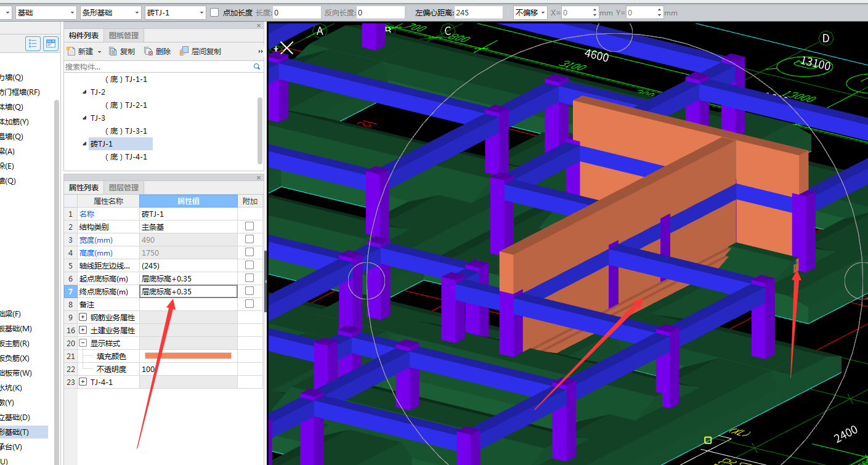Switch to the 图纸管理 tab
This screenshot has height=465, width=868.
(x=124, y=36)
